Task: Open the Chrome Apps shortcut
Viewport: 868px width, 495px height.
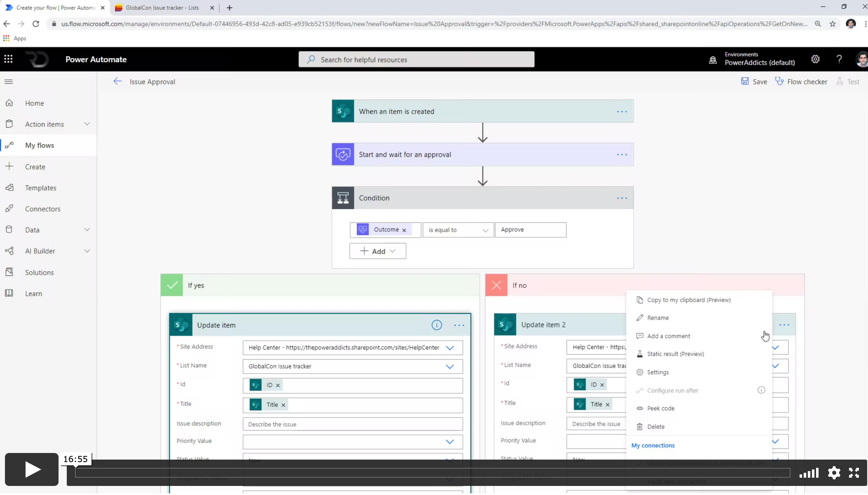Action: click(15, 38)
